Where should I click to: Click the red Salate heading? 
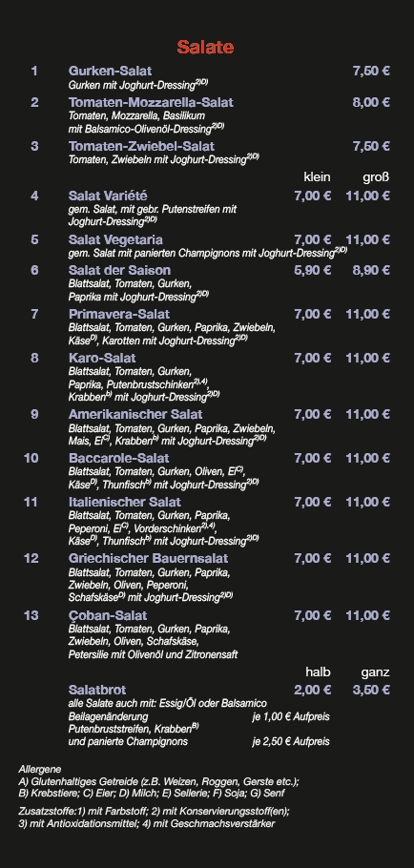205,48
